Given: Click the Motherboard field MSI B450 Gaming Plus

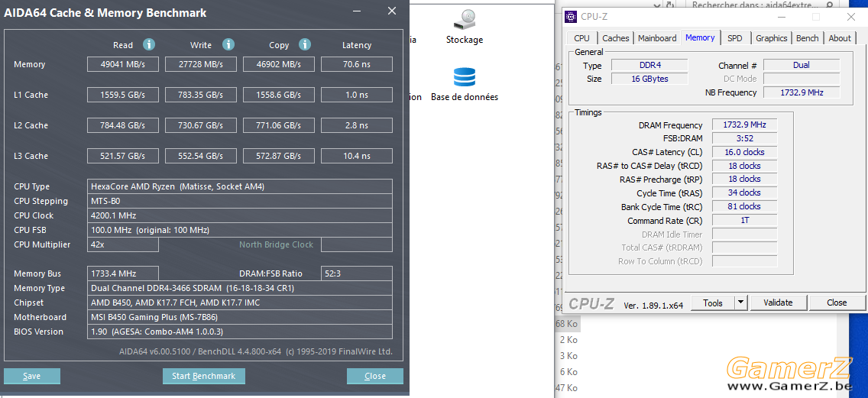Looking at the screenshot, I should pos(240,317).
